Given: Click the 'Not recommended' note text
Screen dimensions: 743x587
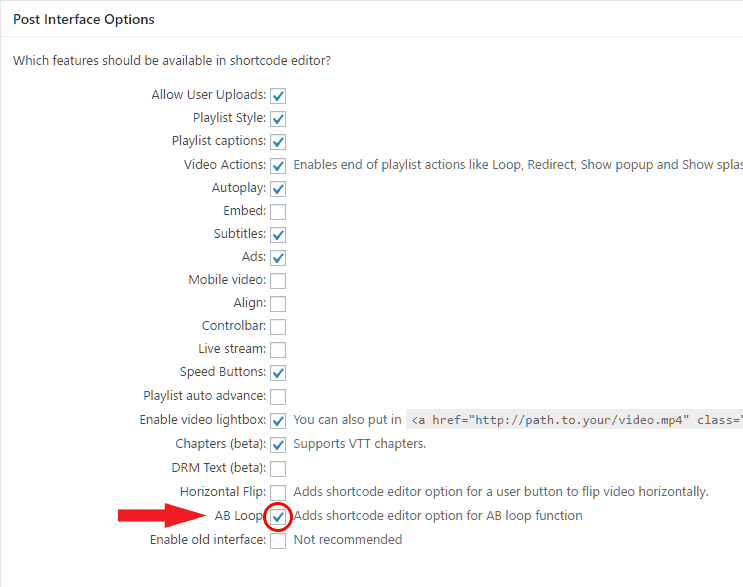Looking at the screenshot, I should click(x=348, y=540).
